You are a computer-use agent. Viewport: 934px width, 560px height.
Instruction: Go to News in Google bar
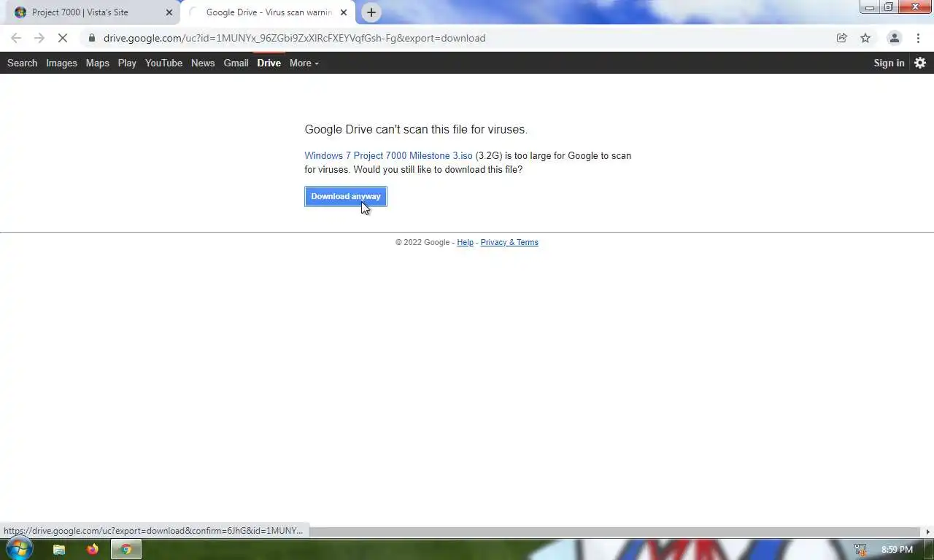pyautogui.click(x=203, y=63)
